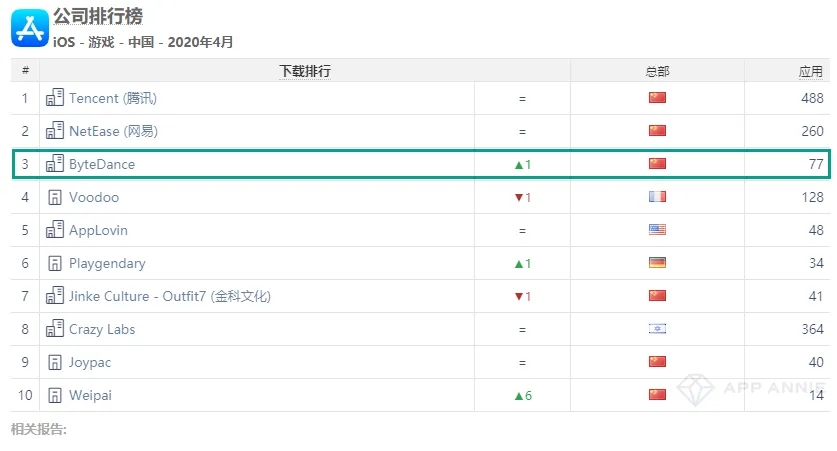The image size is (837, 451).
Task: Sort by the 总部 column header
Action: point(657,71)
